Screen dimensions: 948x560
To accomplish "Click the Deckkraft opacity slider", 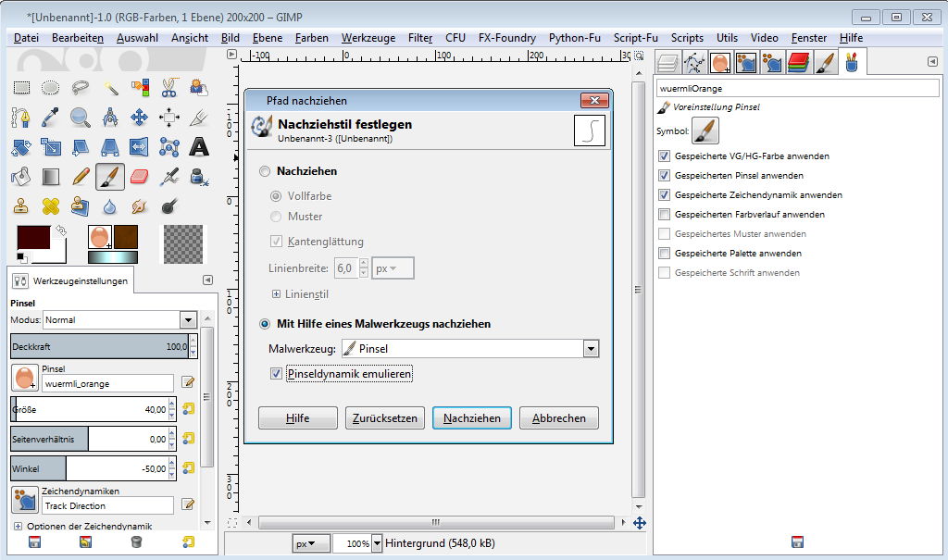I will 100,346.
